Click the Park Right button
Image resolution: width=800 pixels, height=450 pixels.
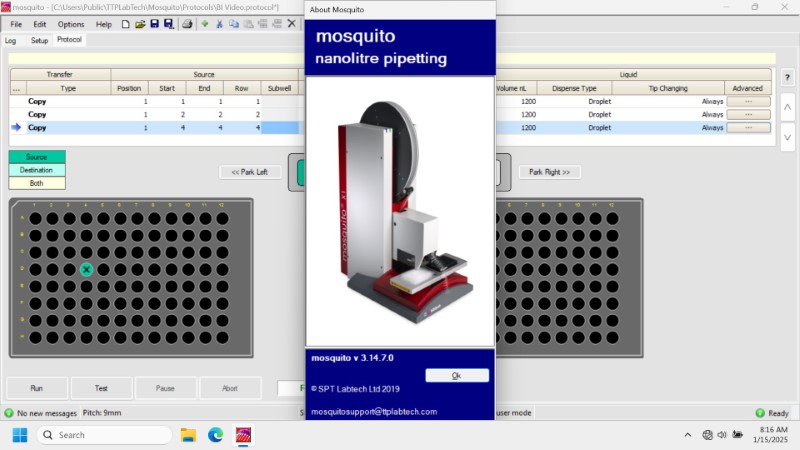point(549,172)
